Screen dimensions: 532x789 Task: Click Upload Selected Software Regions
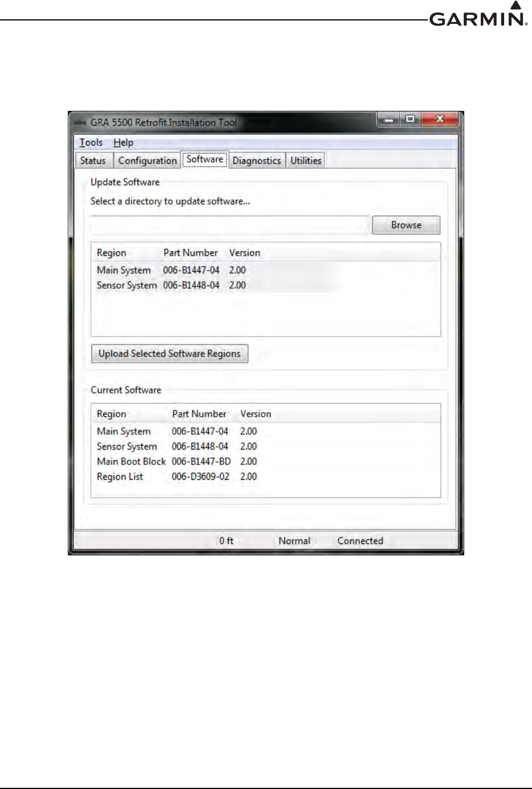click(169, 354)
